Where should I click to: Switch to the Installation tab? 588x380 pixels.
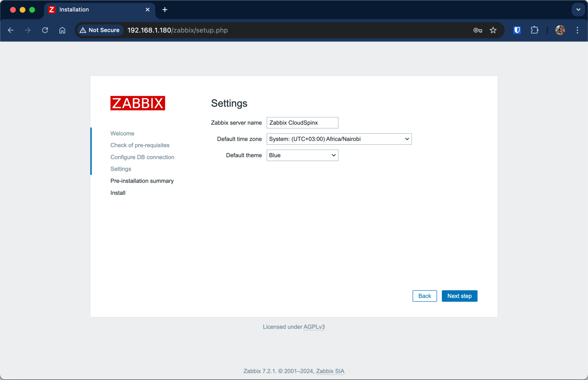pyautogui.click(x=86, y=9)
